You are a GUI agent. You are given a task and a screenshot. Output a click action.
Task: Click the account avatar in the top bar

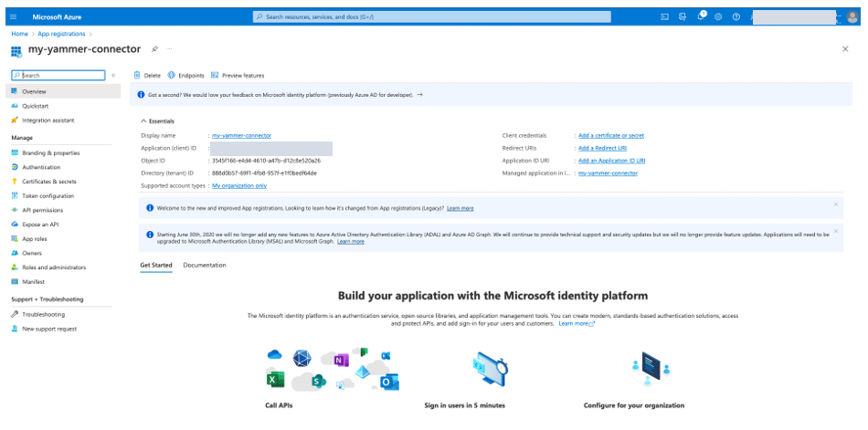(x=852, y=17)
